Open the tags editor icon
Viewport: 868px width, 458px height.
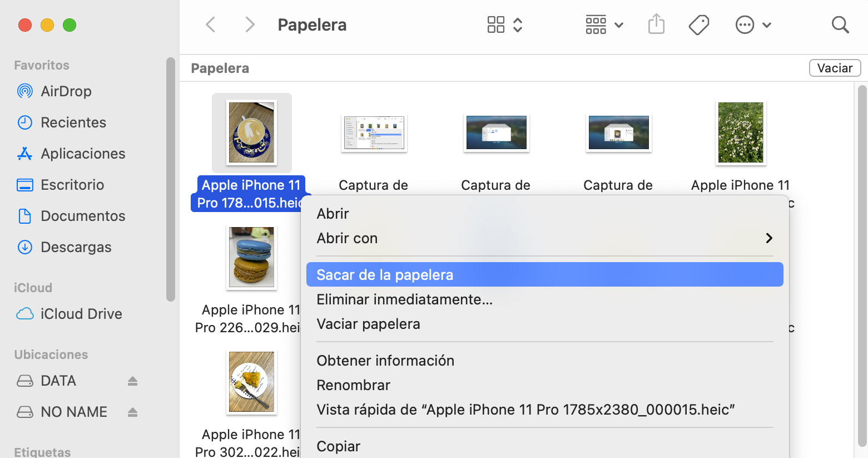pos(699,24)
